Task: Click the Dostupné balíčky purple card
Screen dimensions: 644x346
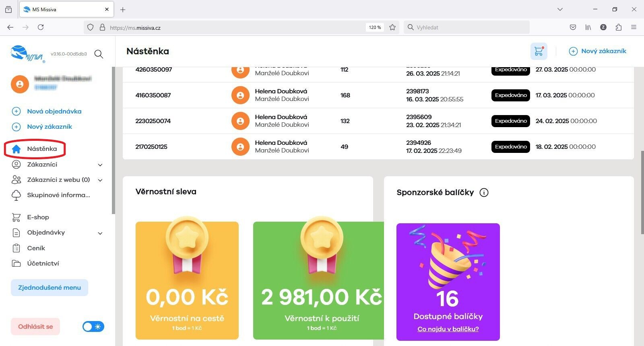Action: 448,282
